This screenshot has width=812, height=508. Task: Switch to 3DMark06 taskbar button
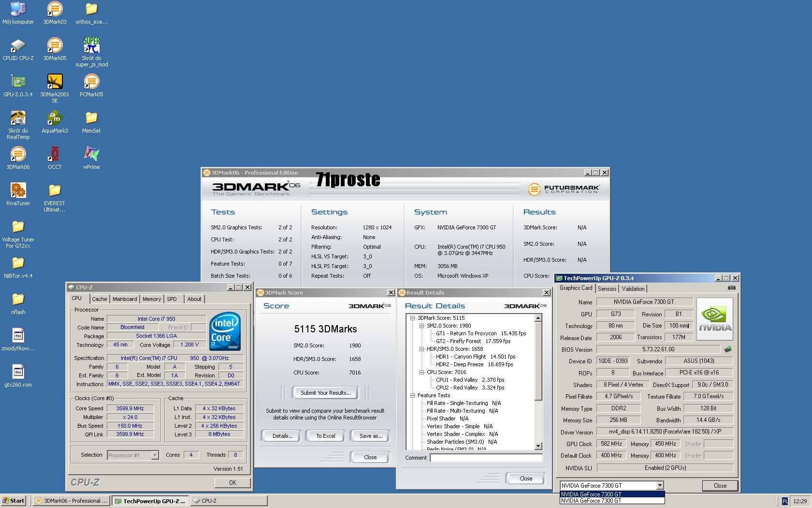(72, 501)
